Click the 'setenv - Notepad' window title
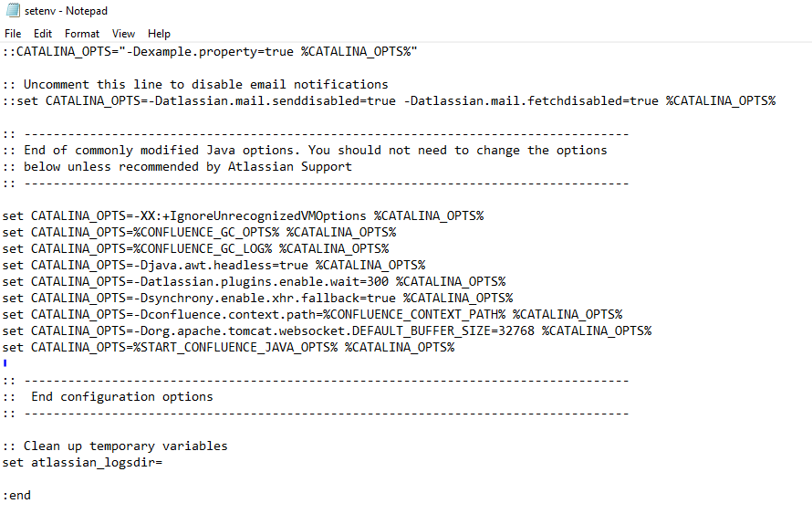The image size is (812, 514). [x=67, y=11]
